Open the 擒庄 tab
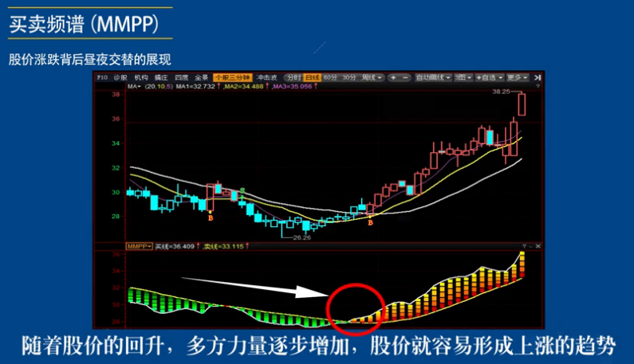 coord(161,77)
